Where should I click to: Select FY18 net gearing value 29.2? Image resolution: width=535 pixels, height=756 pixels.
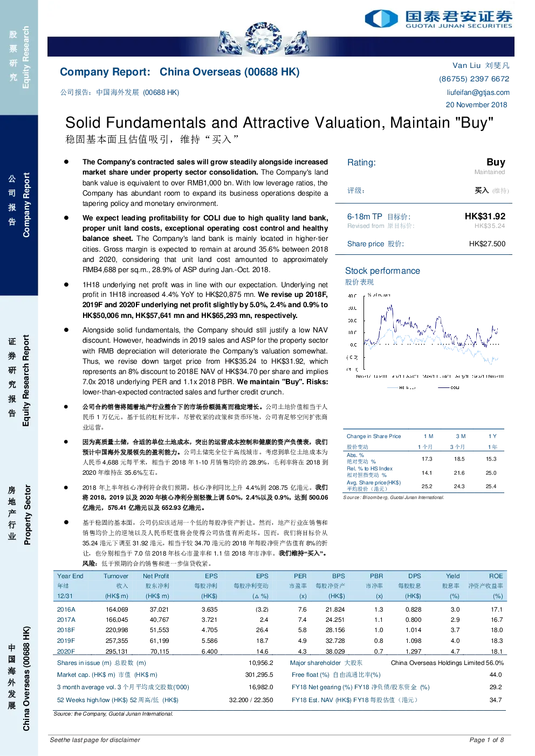(x=496, y=687)
